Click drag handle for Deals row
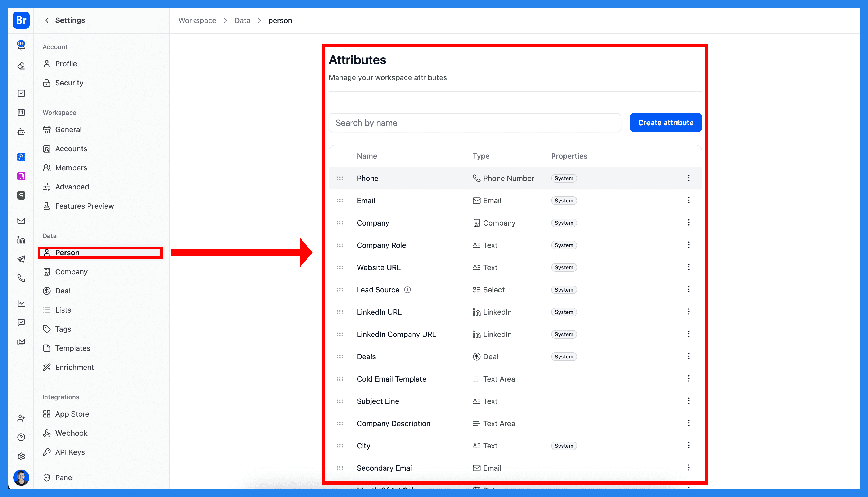This screenshot has height=497, width=868. 340,357
